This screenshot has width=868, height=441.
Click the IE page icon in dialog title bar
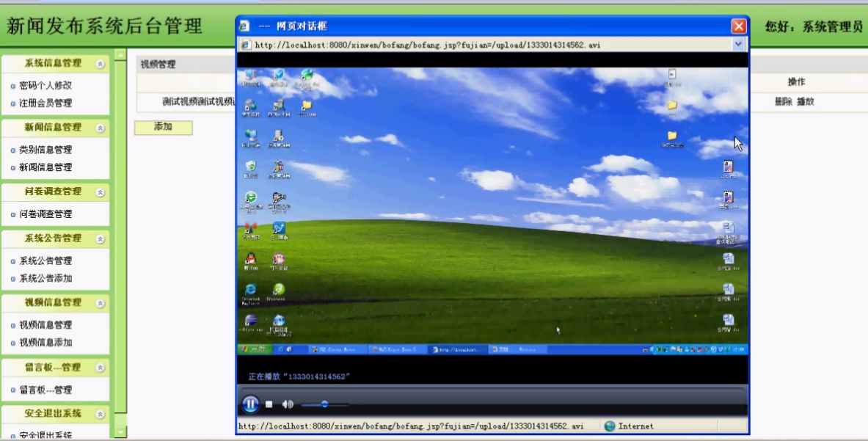244,26
